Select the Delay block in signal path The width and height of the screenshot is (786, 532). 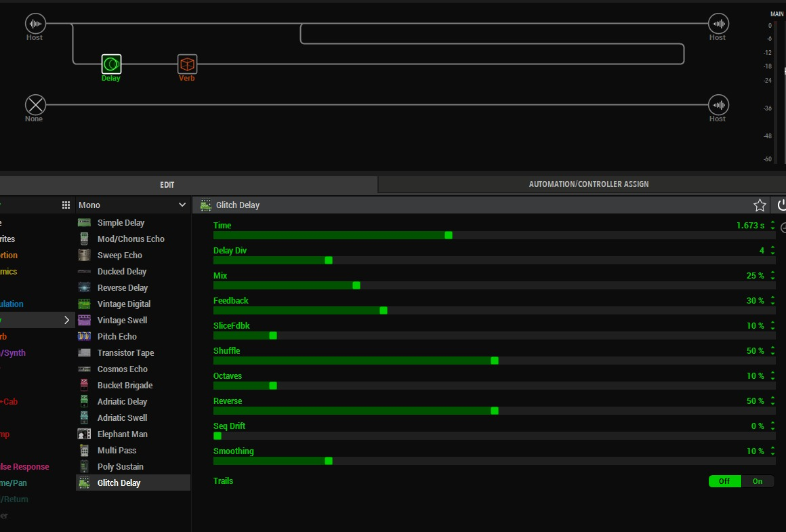point(111,64)
